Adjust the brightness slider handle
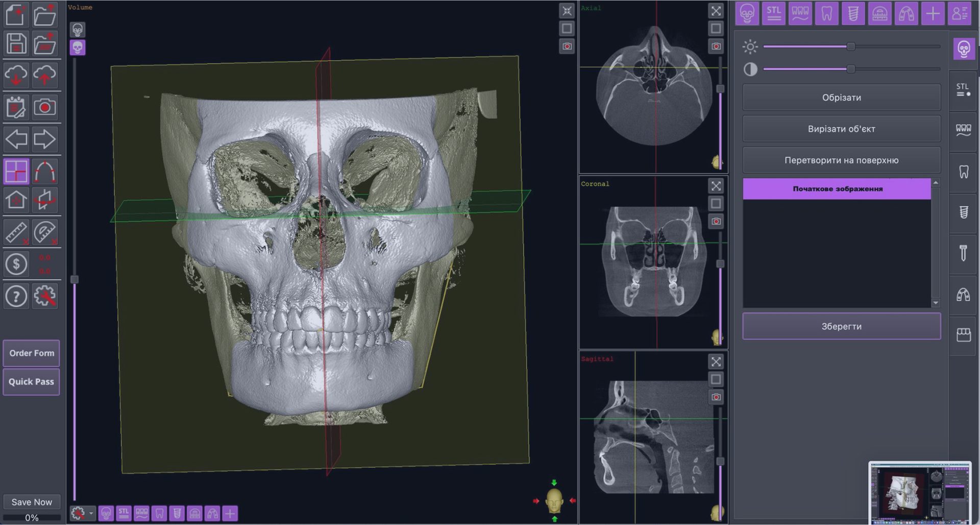The height and width of the screenshot is (525, 980). pos(851,46)
